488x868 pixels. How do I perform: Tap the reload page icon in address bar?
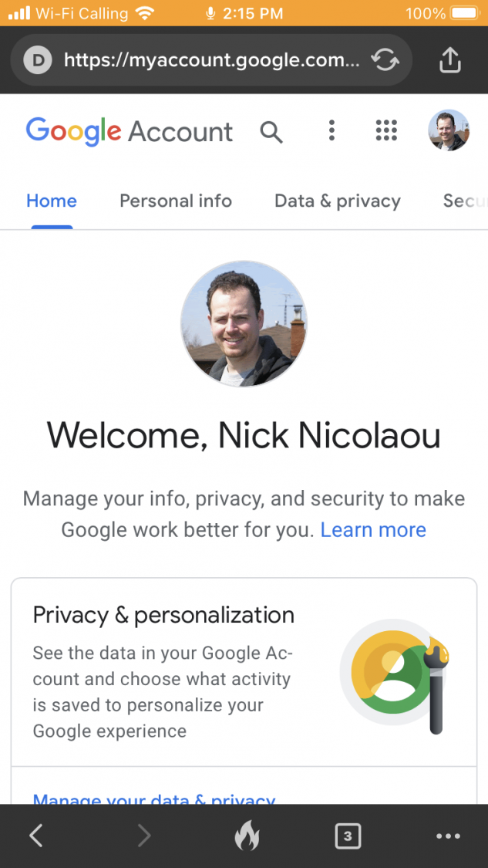pyautogui.click(x=385, y=59)
